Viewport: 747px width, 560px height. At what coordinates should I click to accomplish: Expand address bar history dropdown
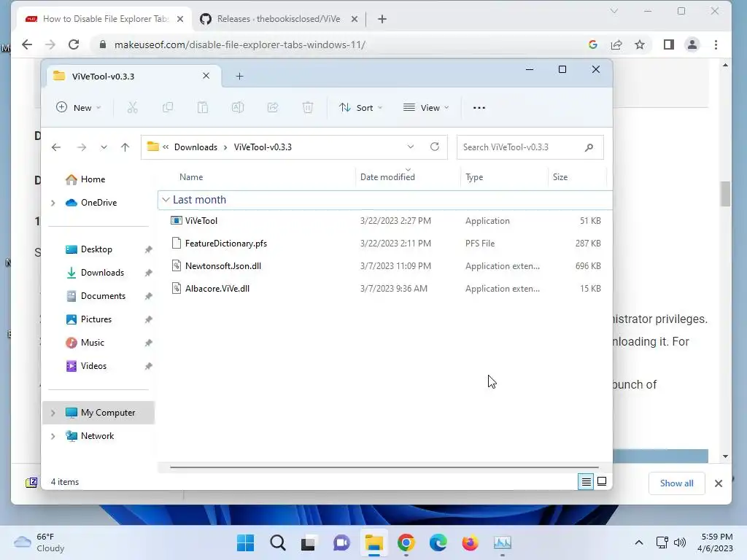coord(411,147)
